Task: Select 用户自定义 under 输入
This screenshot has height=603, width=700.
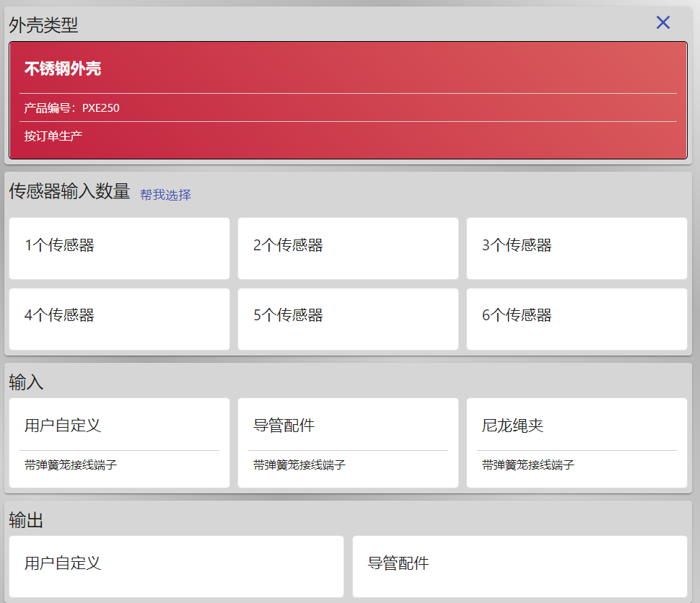Action: (x=119, y=443)
